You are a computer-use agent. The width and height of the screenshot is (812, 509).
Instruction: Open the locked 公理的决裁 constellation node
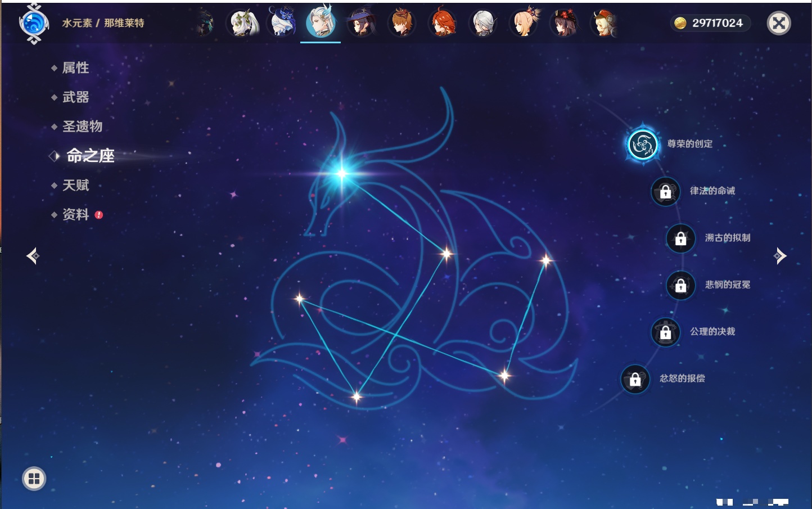(x=665, y=332)
